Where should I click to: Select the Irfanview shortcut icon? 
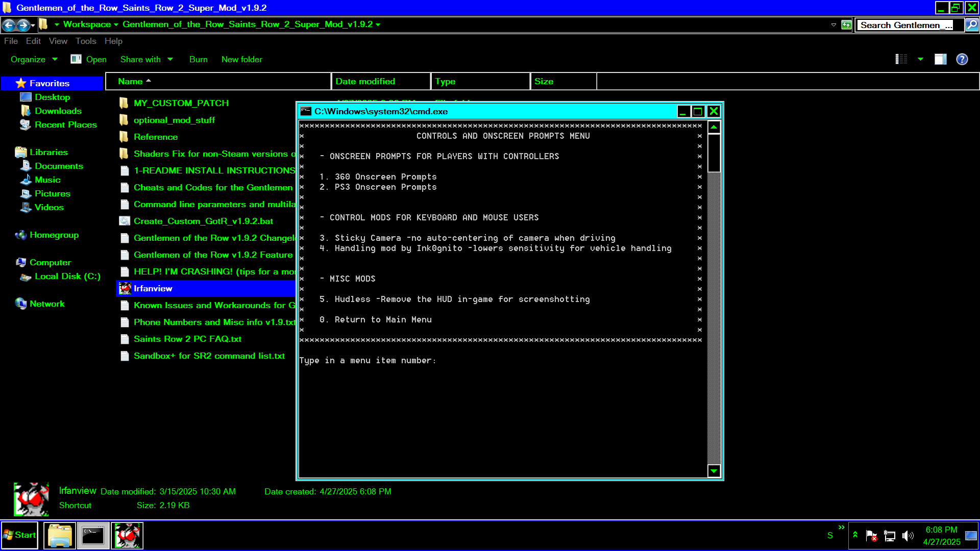[x=125, y=289]
